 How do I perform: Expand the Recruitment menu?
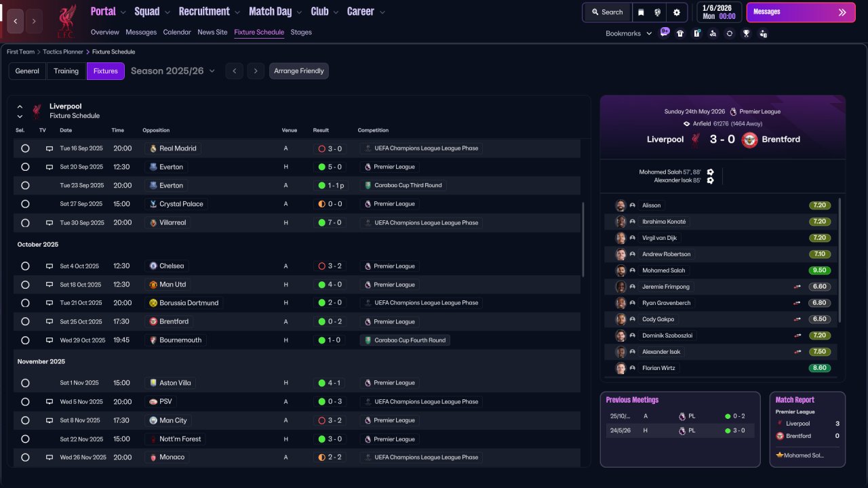click(x=210, y=12)
